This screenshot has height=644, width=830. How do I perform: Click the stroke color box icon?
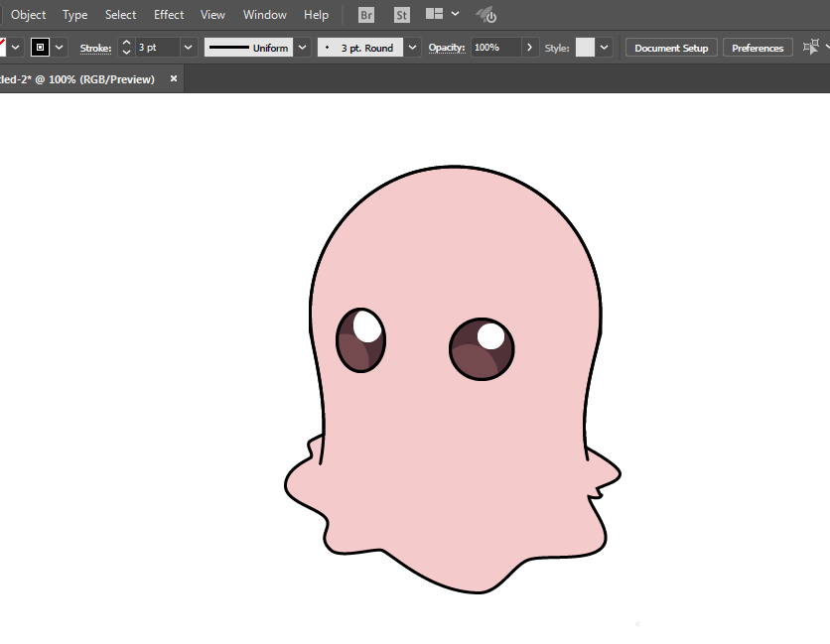click(41, 48)
